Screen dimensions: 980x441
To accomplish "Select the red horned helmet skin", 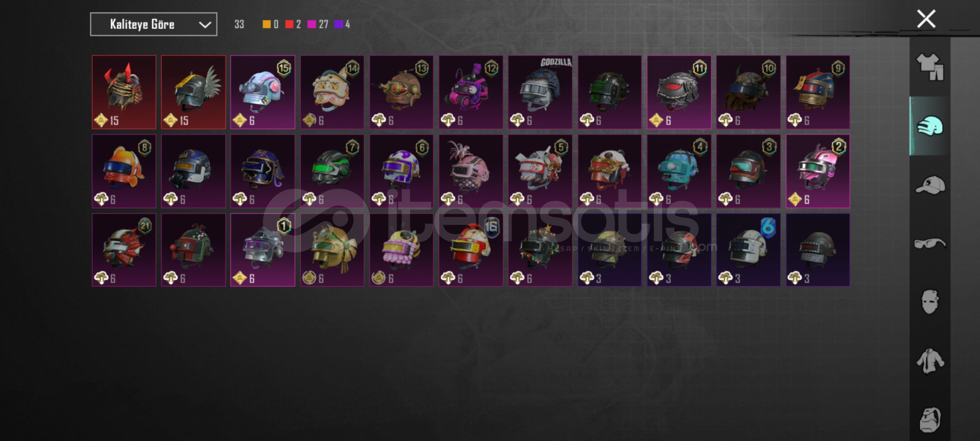I will [124, 92].
